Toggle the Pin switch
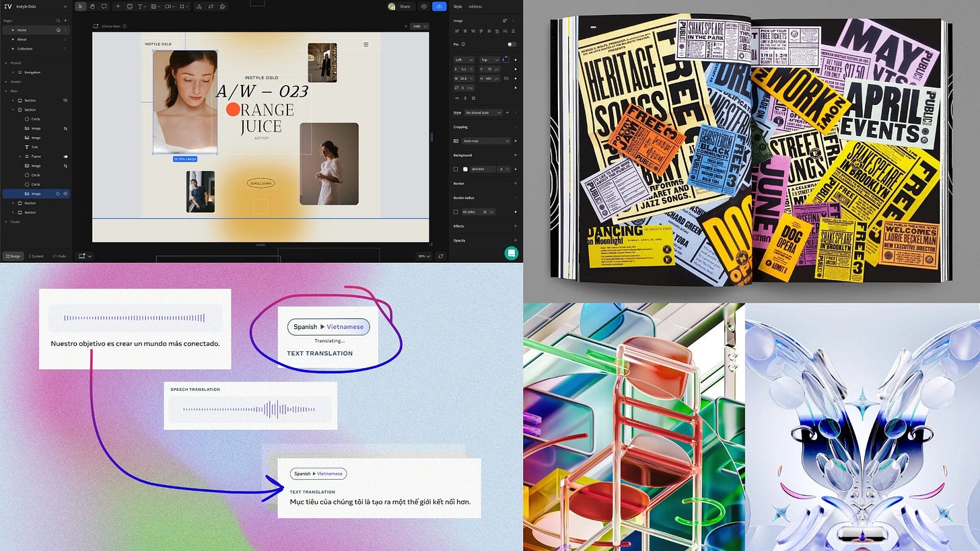The width and height of the screenshot is (980, 551). coord(512,44)
